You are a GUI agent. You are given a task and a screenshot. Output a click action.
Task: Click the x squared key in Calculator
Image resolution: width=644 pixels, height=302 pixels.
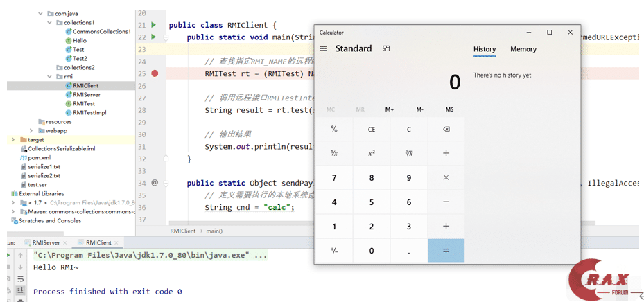[372, 154]
